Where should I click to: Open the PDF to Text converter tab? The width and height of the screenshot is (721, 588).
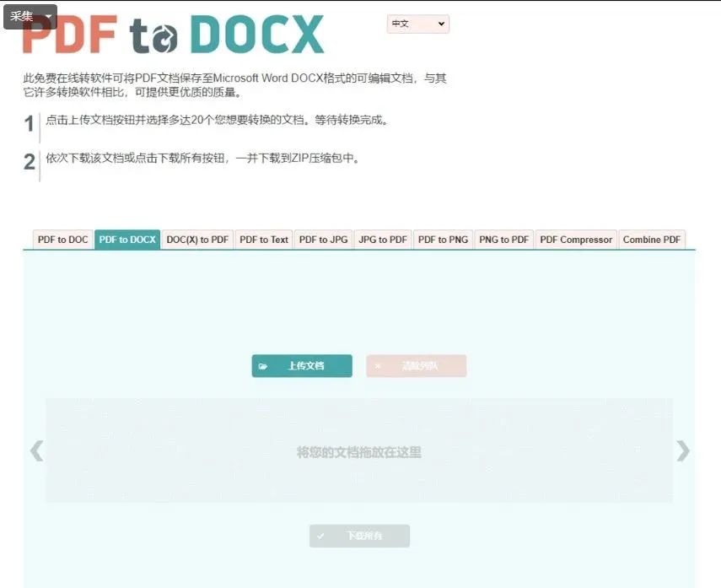click(x=263, y=239)
